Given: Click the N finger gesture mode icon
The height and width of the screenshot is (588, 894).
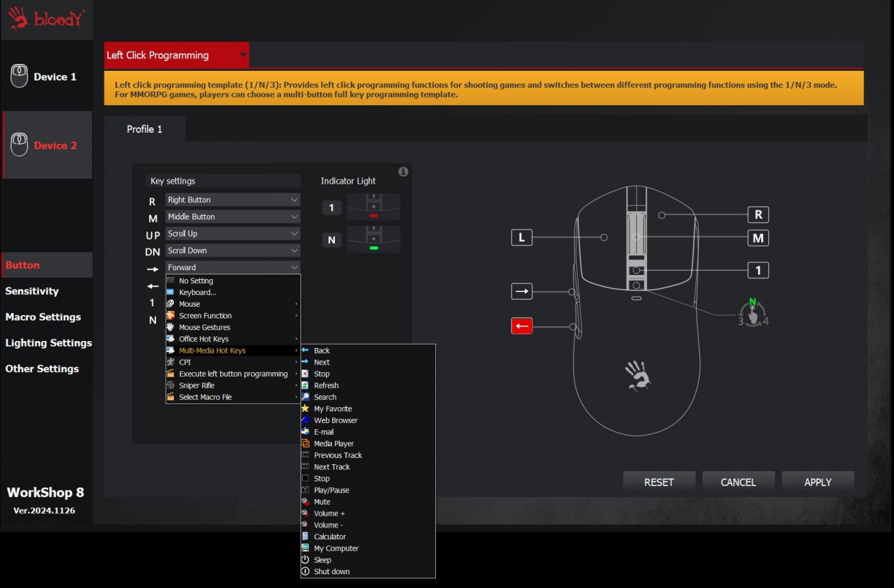Looking at the screenshot, I should tap(753, 313).
